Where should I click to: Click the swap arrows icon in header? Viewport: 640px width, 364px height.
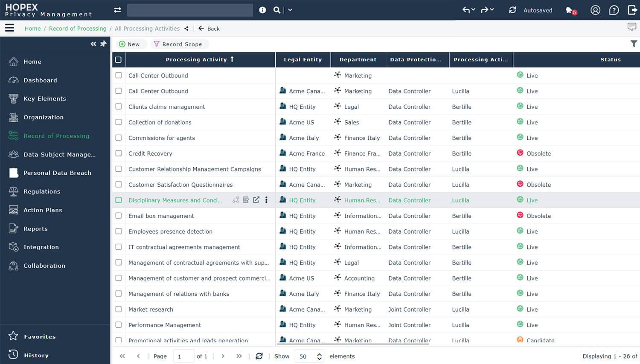(117, 10)
